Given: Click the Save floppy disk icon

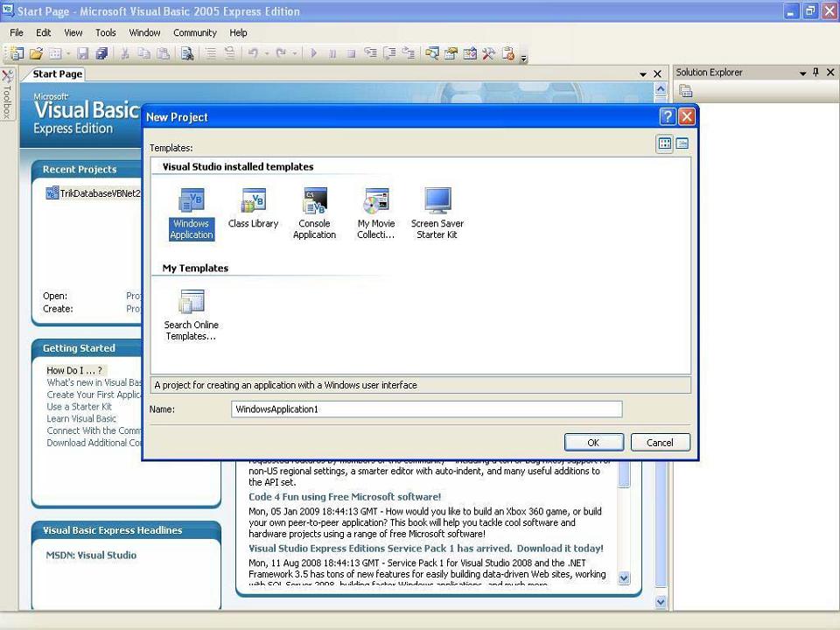Looking at the screenshot, I should tap(82, 53).
